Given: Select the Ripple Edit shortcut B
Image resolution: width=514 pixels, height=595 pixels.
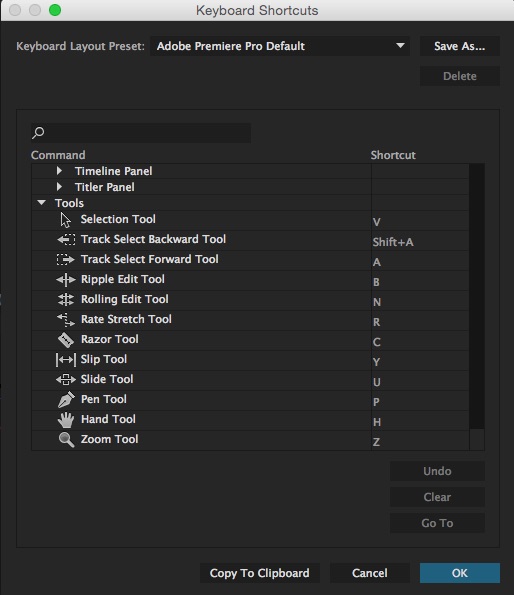Looking at the screenshot, I should coord(376,282).
